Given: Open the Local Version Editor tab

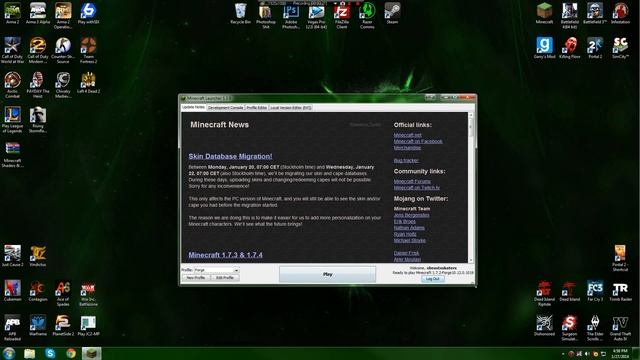Looking at the screenshot, I should pos(291,108).
